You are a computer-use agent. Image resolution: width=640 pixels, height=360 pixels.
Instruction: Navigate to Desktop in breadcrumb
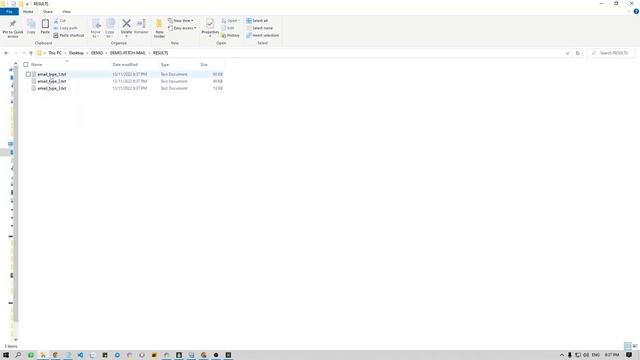tap(76, 53)
